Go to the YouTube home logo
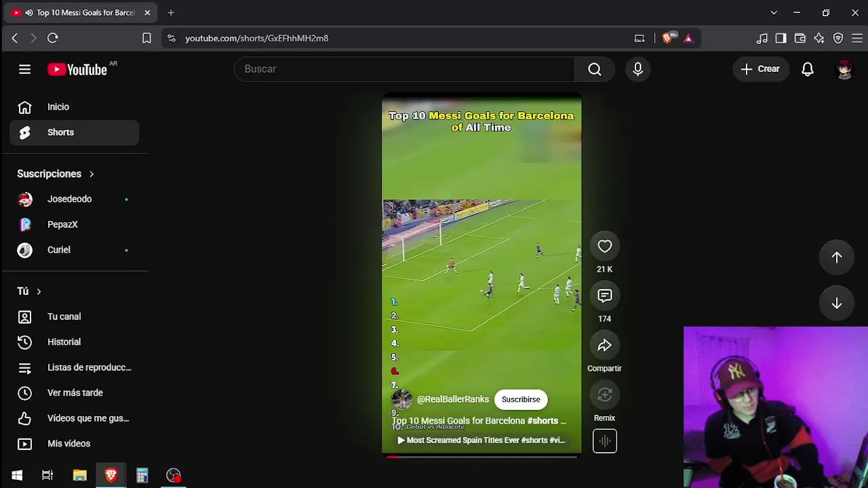Screen dimensions: 868x488 (77, 69)
